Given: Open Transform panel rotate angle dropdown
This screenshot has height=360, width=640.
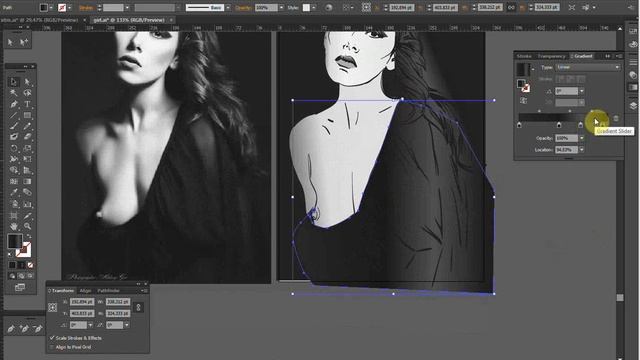Looking at the screenshot, I should (90, 325).
